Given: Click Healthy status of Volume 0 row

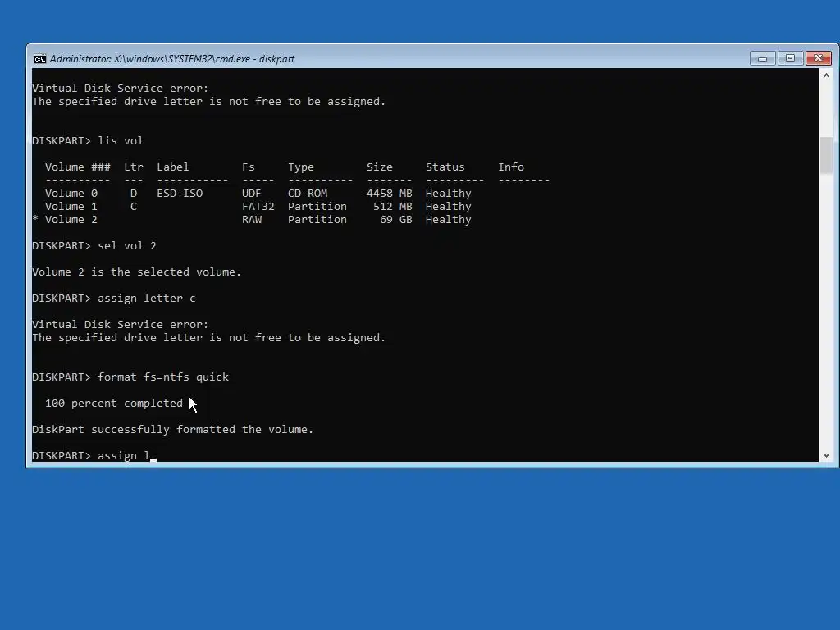Looking at the screenshot, I should pyautogui.click(x=449, y=193).
